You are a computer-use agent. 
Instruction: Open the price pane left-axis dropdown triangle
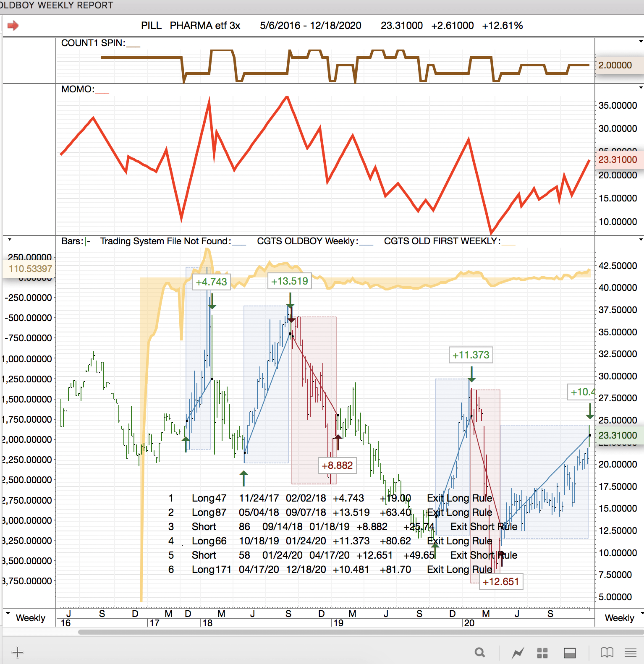click(9, 240)
